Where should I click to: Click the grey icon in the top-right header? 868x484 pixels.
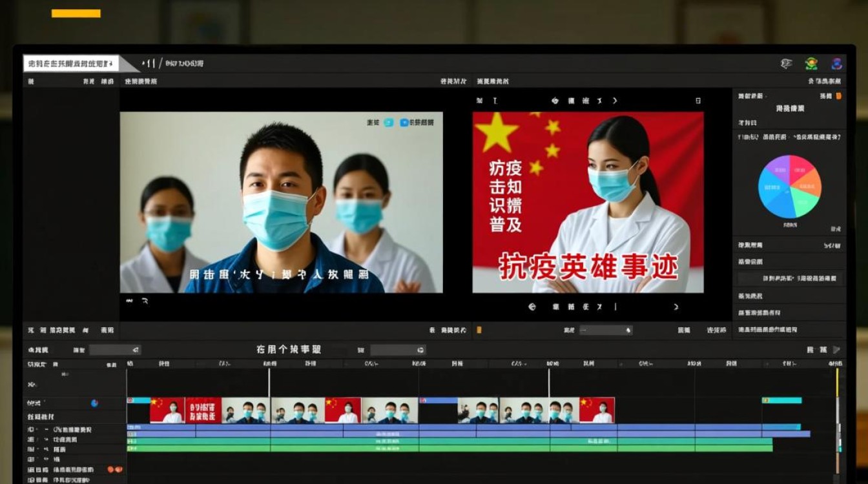[786, 63]
